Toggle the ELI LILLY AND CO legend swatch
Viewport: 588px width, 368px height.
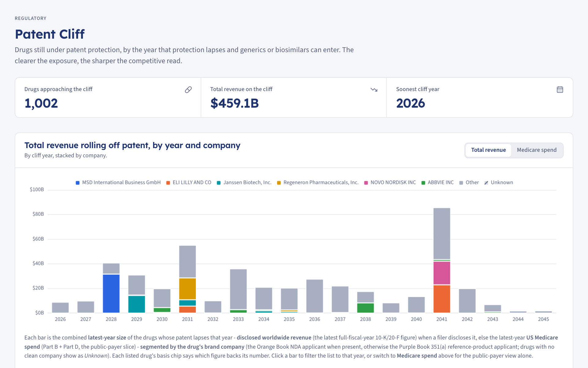[168, 183]
